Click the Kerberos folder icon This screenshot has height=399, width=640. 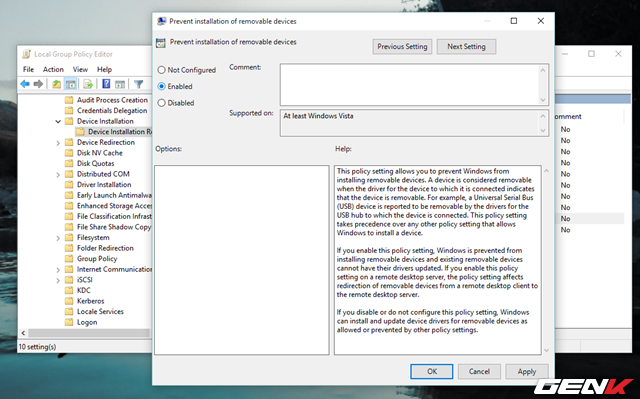69,301
